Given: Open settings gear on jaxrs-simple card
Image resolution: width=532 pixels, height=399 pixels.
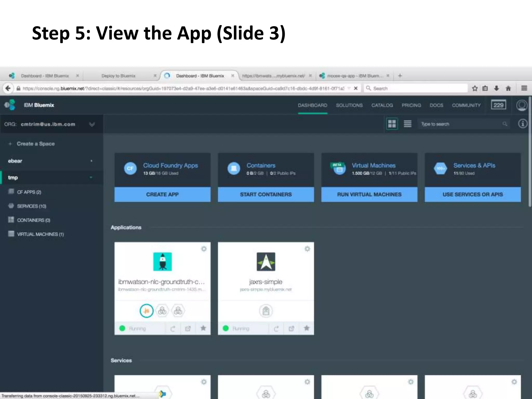Looking at the screenshot, I should pos(307,249).
